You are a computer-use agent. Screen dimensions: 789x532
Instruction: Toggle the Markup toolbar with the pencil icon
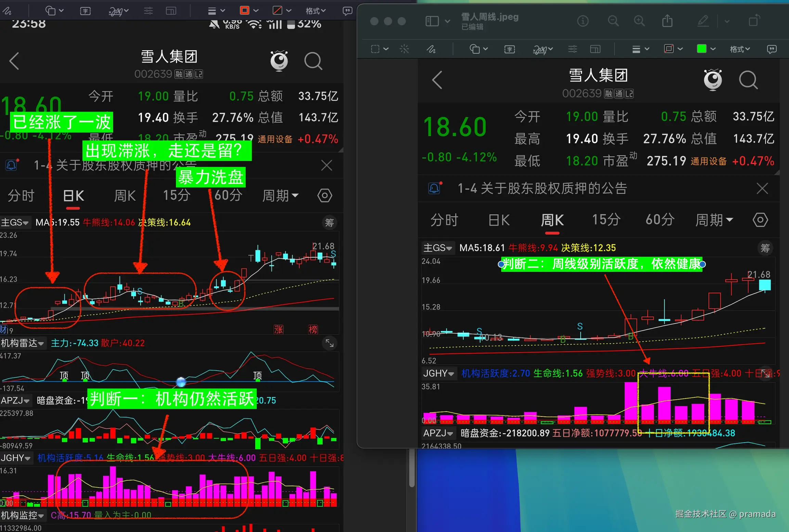pyautogui.click(x=702, y=21)
